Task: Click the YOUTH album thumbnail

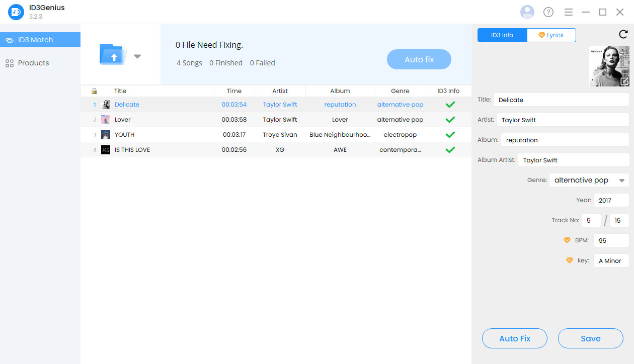Action: coord(106,135)
